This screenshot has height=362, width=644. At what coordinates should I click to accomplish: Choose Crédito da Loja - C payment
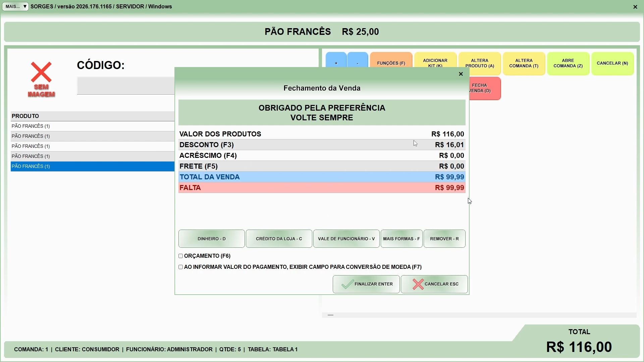pyautogui.click(x=279, y=239)
